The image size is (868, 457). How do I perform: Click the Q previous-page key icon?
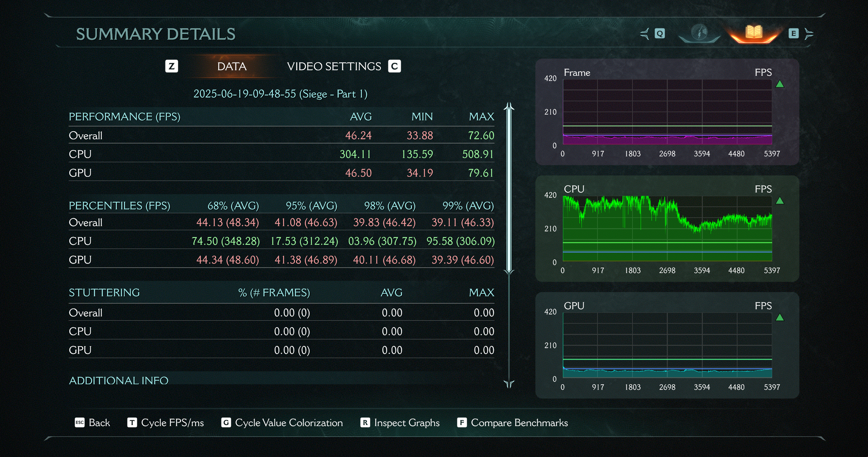660,34
